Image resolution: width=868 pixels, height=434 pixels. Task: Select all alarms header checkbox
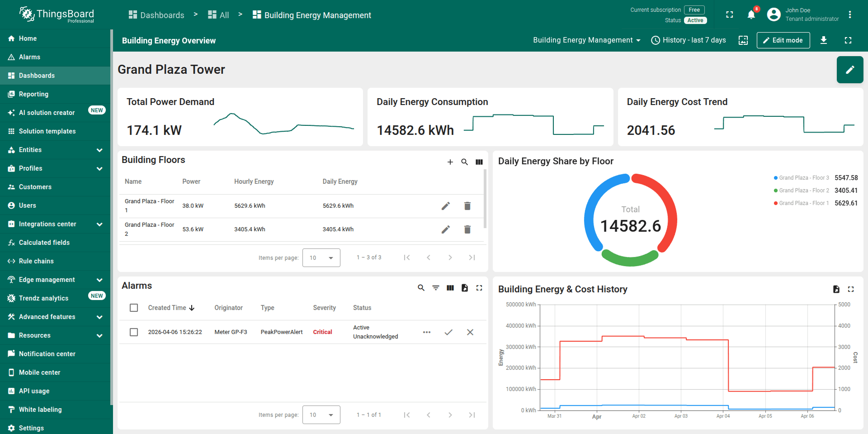[134, 308]
